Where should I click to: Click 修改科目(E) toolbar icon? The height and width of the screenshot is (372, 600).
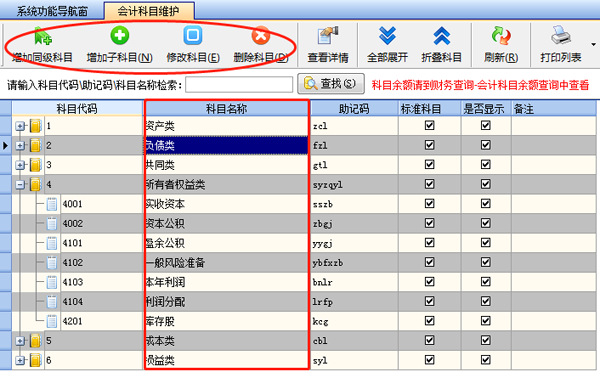coord(193,36)
